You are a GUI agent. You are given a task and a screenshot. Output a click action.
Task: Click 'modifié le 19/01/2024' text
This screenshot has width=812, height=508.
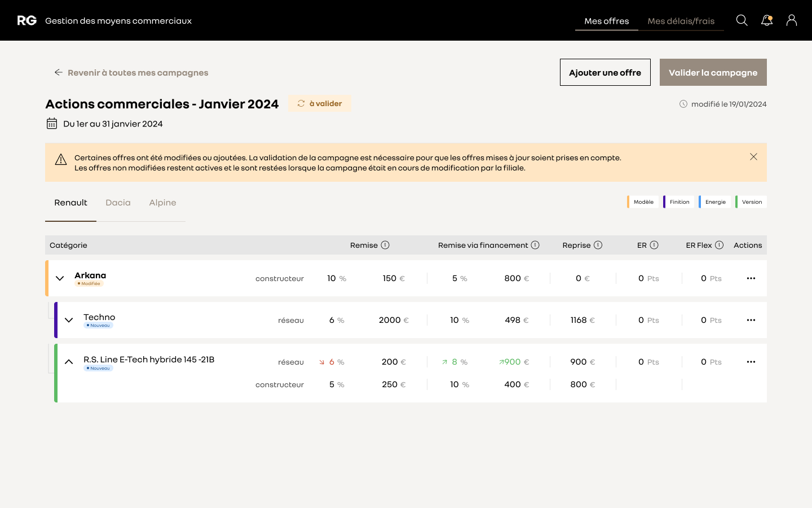point(729,104)
